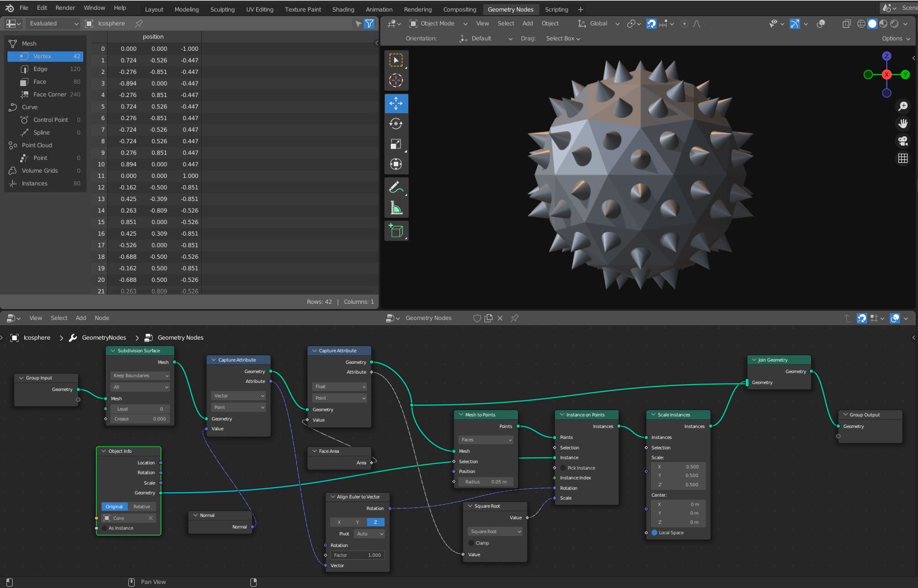Select the Edge domain in spreadsheet

point(40,69)
